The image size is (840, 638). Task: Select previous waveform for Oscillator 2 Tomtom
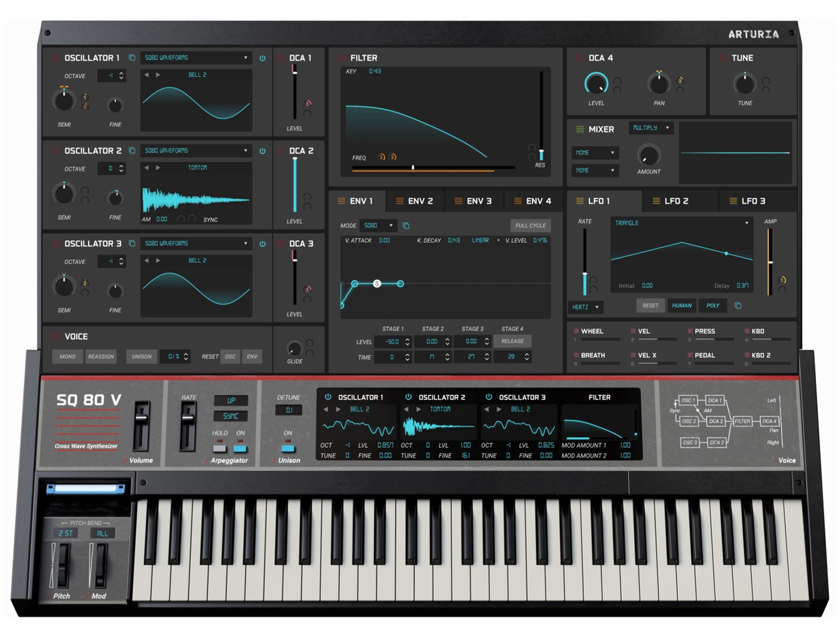click(x=147, y=168)
